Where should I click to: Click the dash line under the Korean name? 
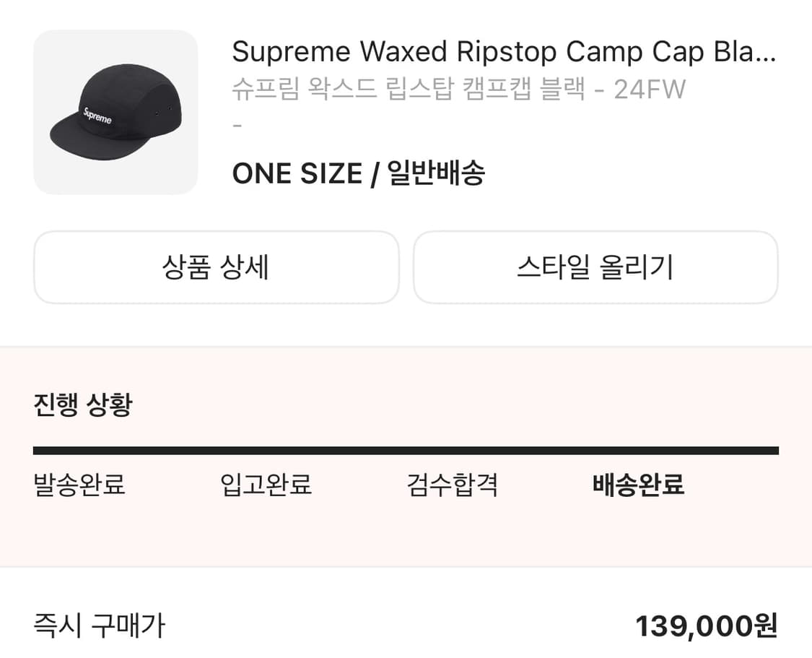(x=237, y=126)
